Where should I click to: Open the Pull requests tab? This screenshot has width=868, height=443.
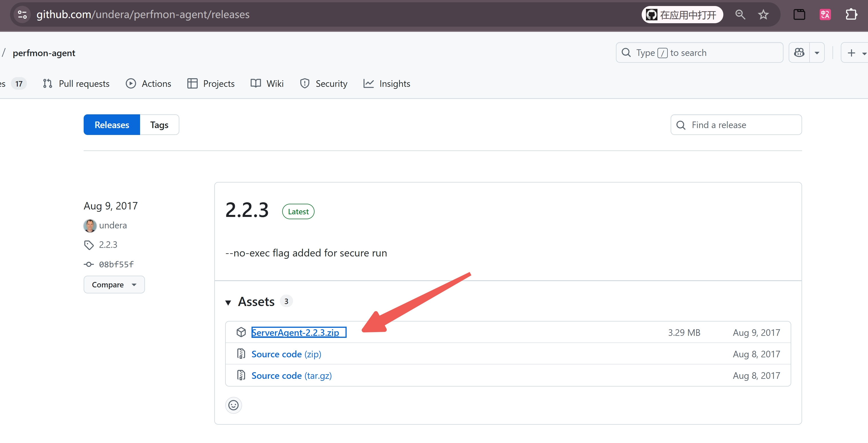[x=76, y=84]
